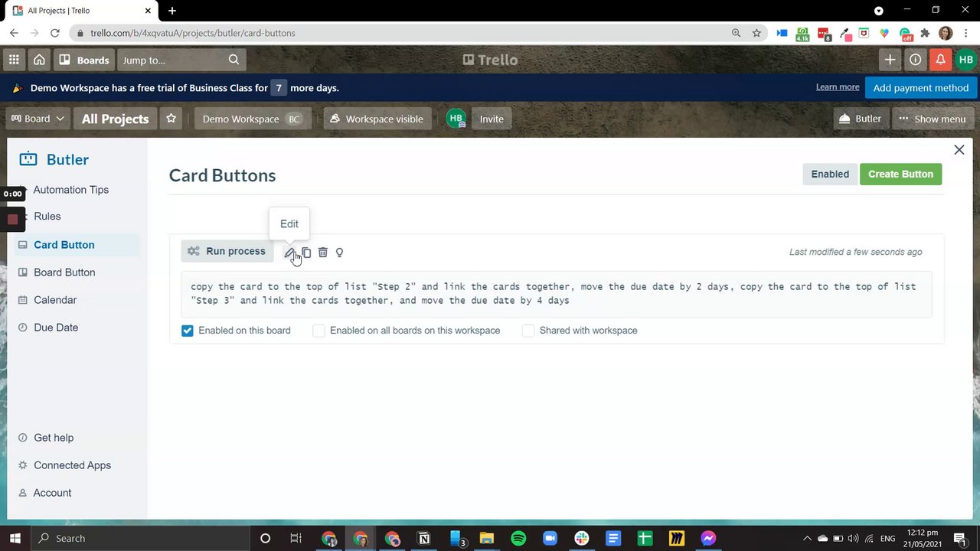This screenshot has height=551, width=980.
Task: Select Card Button in sidebar
Action: pos(64,245)
